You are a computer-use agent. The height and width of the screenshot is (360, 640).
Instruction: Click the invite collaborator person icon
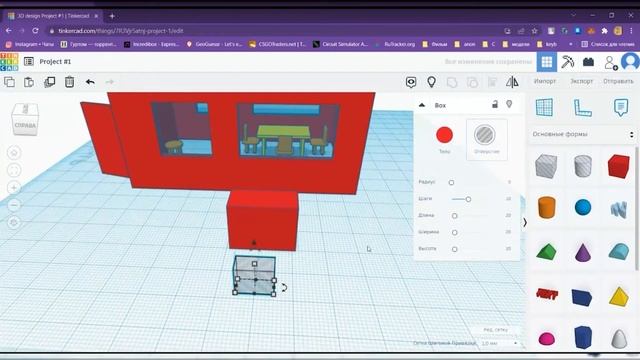[x=611, y=63]
